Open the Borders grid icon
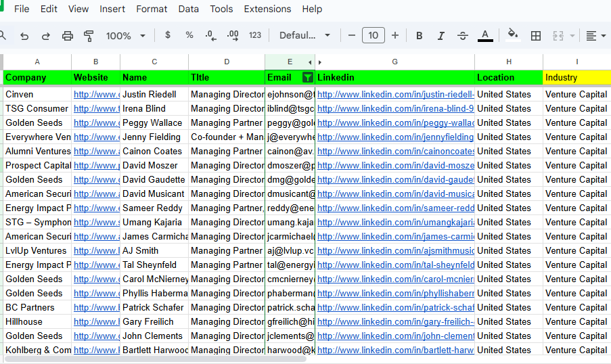 [x=536, y=36]
